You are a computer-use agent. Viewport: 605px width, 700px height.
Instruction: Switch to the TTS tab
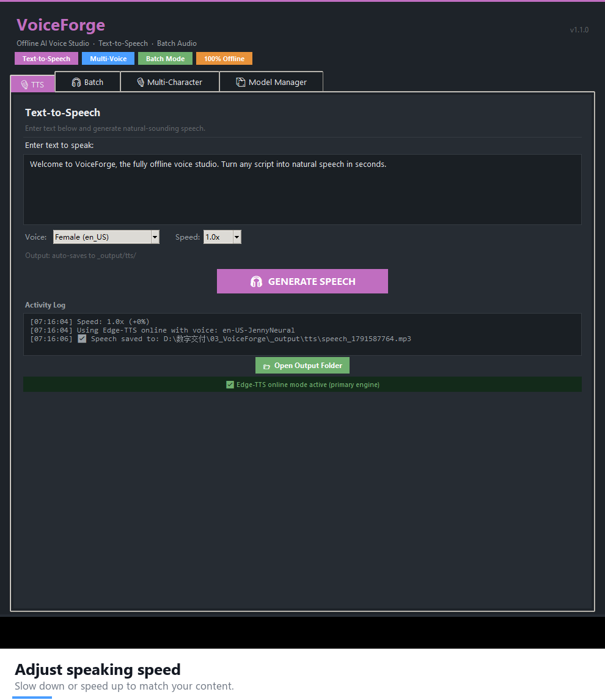pos(33,84)
